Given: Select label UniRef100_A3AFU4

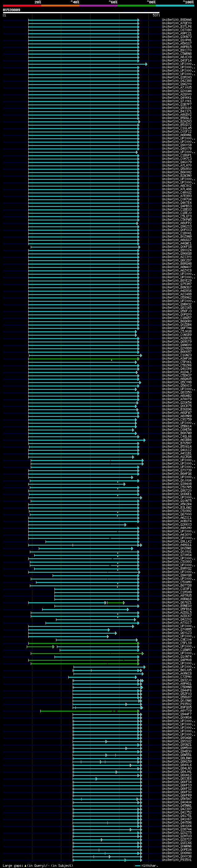Looking at the screenshot, I should pos(177,358).
